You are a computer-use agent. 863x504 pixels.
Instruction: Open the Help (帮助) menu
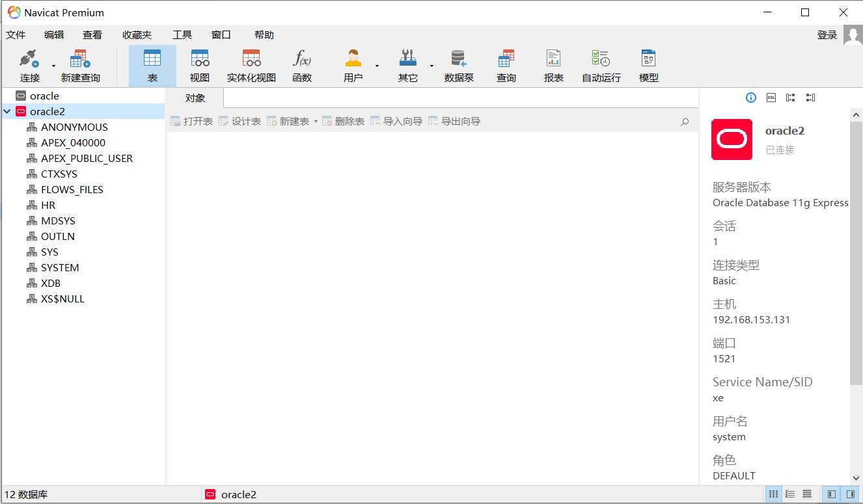pyautogui.click(x=264, y=35)
